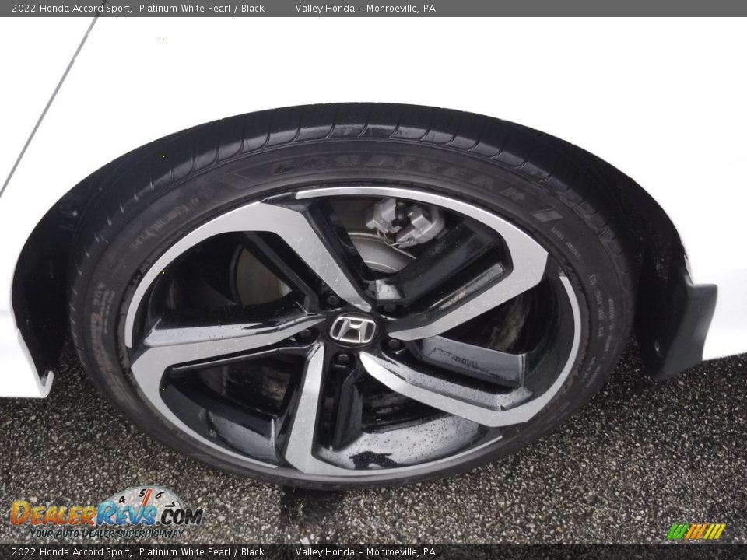
Task: Click "Valley Honda – Monroeville, PA" in top caption
Action: click(x=366, y=9)
